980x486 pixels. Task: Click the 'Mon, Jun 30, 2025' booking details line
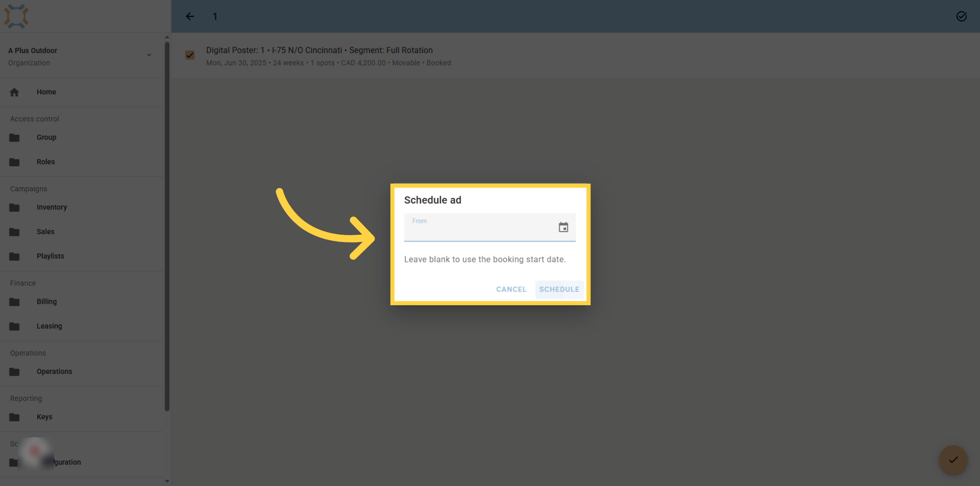click(x=328, y=63)
